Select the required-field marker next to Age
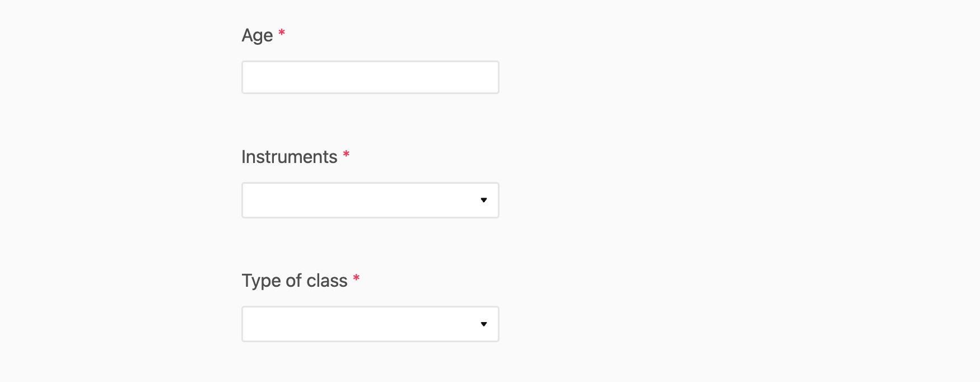Viewport: 980px width, 382px height. coord(282,34)
